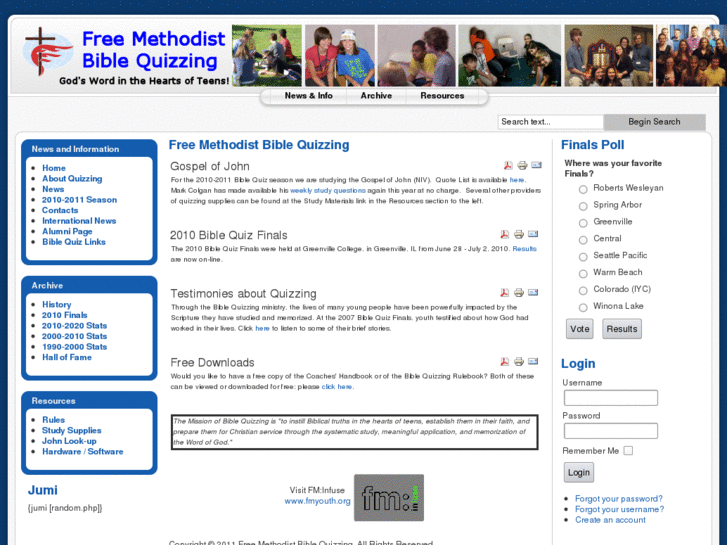Viewport: 727px width, 545px height.
Task: Click the Begin Search button
Action: (654, 122)
